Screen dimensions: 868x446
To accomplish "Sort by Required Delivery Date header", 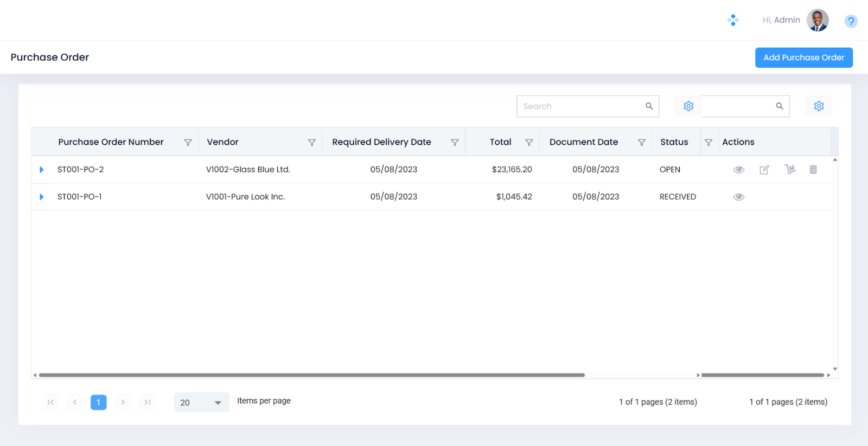I will click(381, 142).
